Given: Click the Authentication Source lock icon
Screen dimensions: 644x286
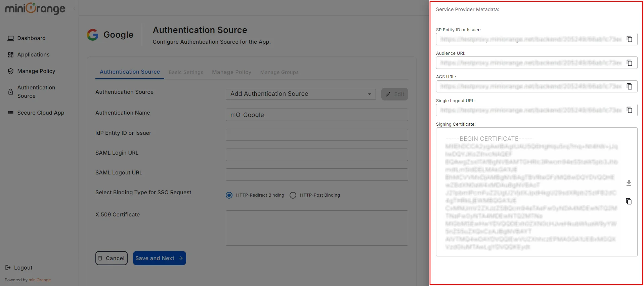Looking at the screenshot, I should [11, 92].
